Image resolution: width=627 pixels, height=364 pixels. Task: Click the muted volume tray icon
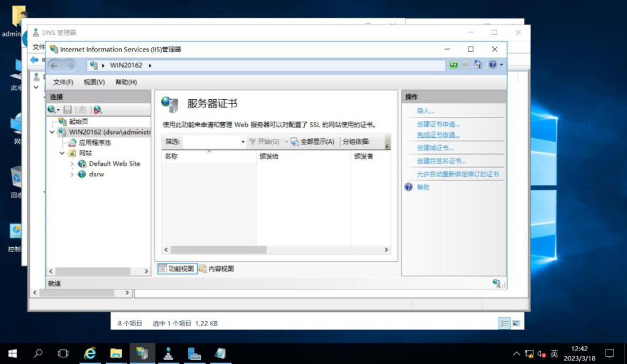pyautogui.click(x=541, y=354)
